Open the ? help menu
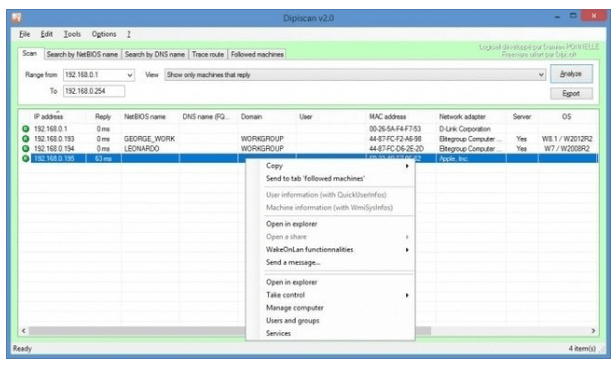 click(x=128, y=34)
